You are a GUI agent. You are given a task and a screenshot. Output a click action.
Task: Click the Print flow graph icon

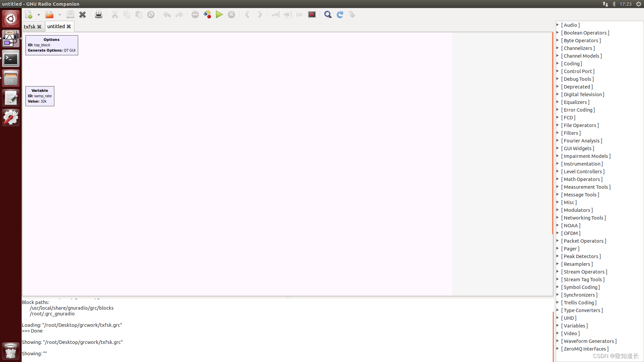click(98, 14)
